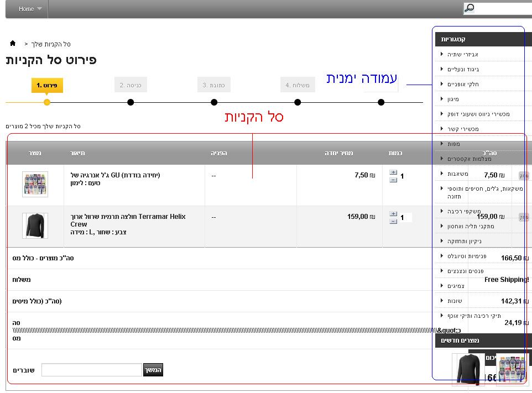Click סל הקניות שלך breadcrumb text
Viewport: 532px width, 393px height.
pos(51,44)
